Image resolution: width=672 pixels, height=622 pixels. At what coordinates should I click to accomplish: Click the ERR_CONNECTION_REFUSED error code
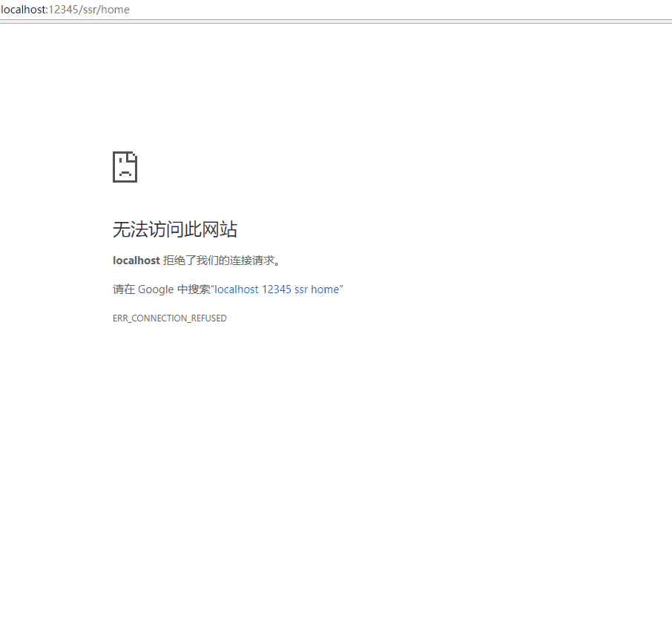[x=170, y=318]
